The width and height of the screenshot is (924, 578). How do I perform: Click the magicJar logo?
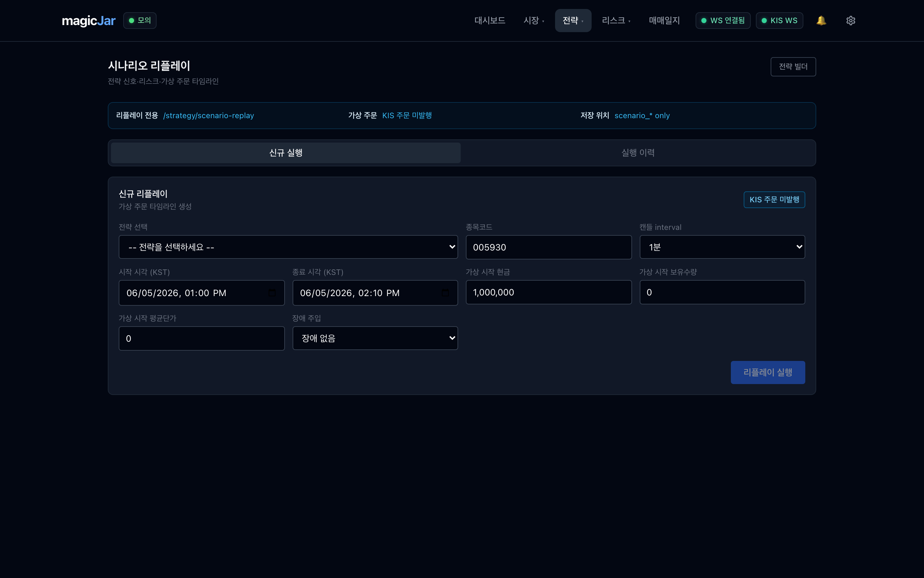[x=89, y=21]
